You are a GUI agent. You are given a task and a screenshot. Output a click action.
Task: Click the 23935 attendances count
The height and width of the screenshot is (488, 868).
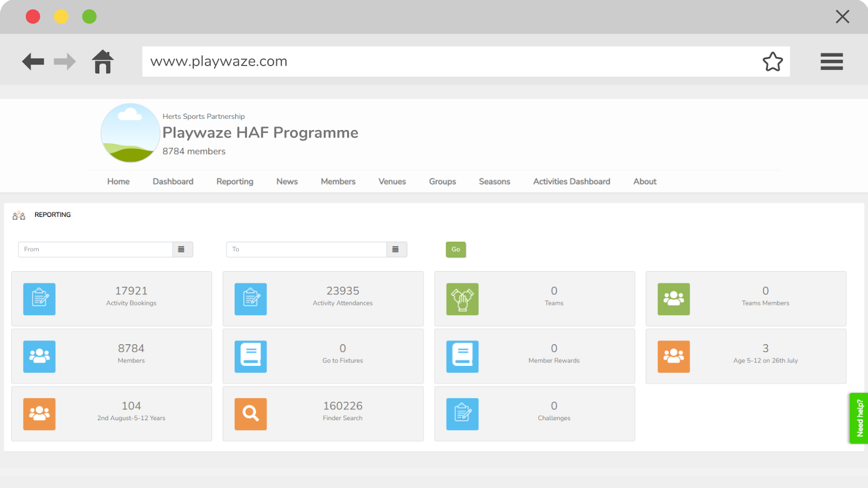pyautogui.click(x=343, y=291)
